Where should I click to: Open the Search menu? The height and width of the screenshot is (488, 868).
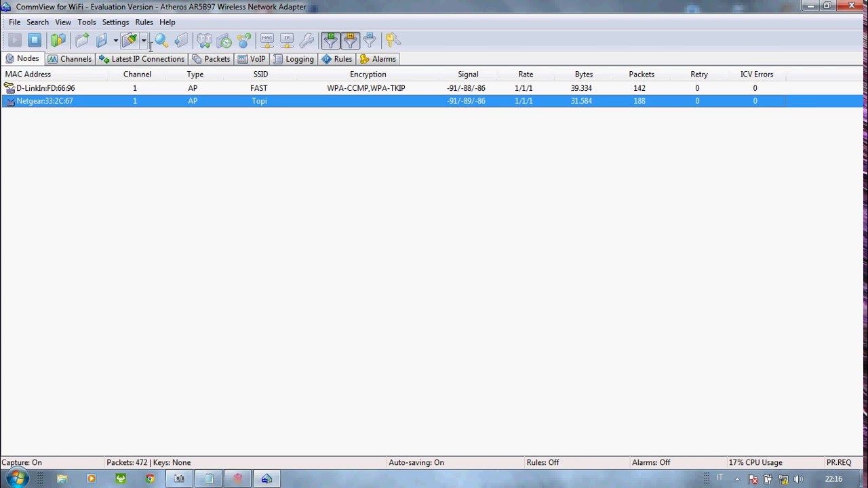tap(38, 22)
